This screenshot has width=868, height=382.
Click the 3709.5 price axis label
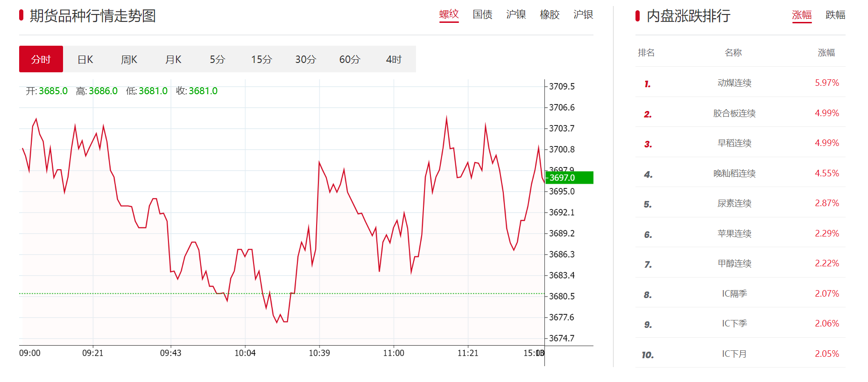coord(562,87)
